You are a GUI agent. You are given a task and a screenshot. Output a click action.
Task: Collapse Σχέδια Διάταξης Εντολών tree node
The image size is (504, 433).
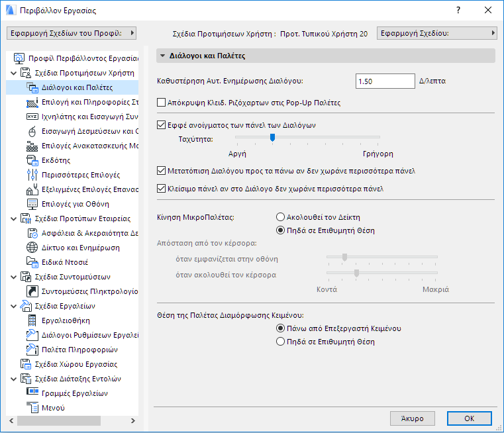pos(13,379)
